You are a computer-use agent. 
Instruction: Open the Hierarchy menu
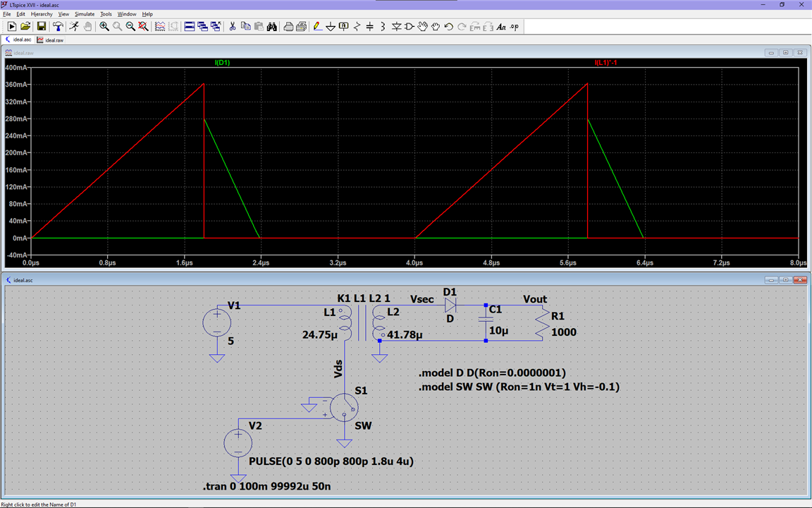pyautogui.click(x=42, y=14)
